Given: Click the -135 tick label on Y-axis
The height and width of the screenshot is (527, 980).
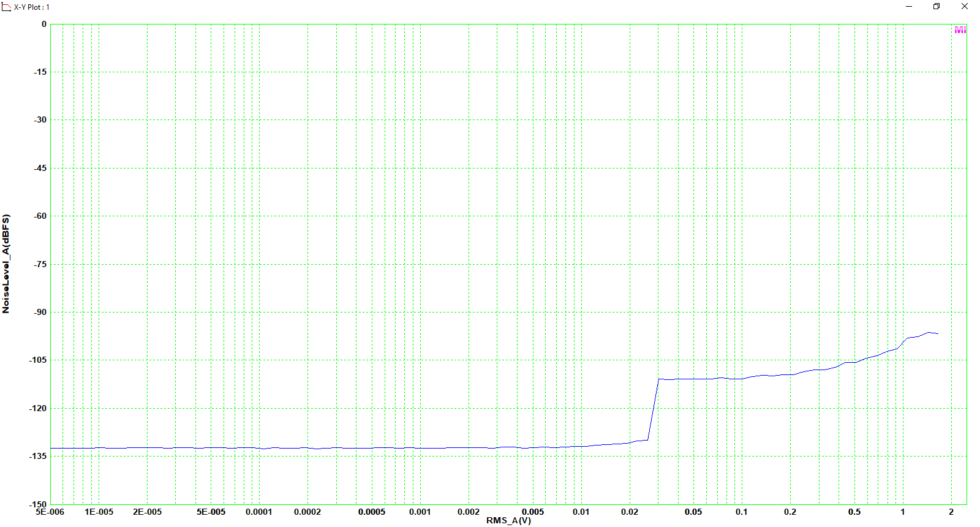Looking at the screenshot, I should tap(38, 456).
